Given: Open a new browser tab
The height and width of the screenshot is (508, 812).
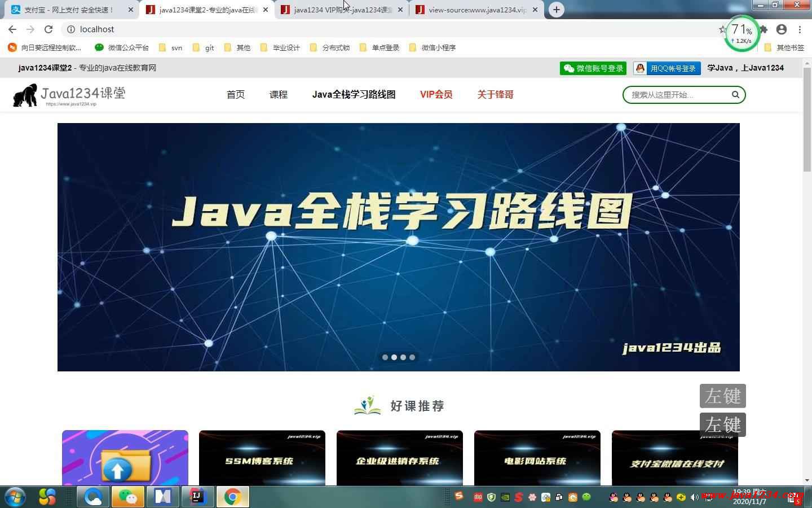Looking at the screenshot, I should [557, 10].
